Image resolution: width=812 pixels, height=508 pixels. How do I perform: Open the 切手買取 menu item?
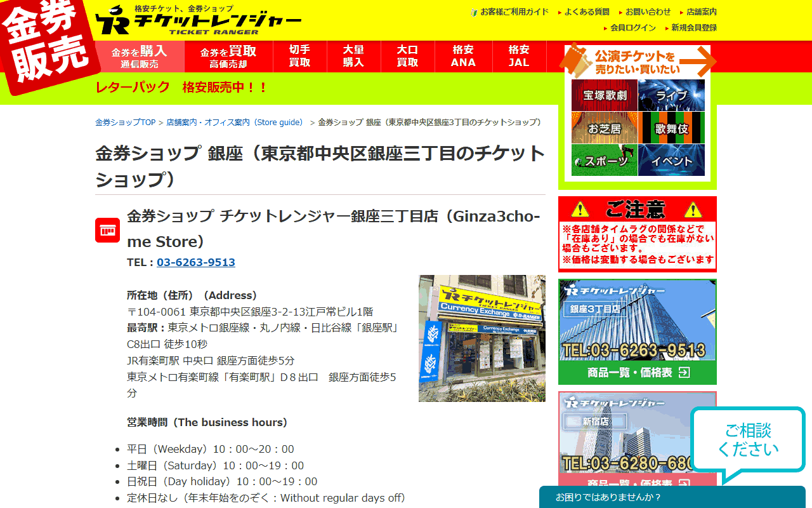click(299, 57)
